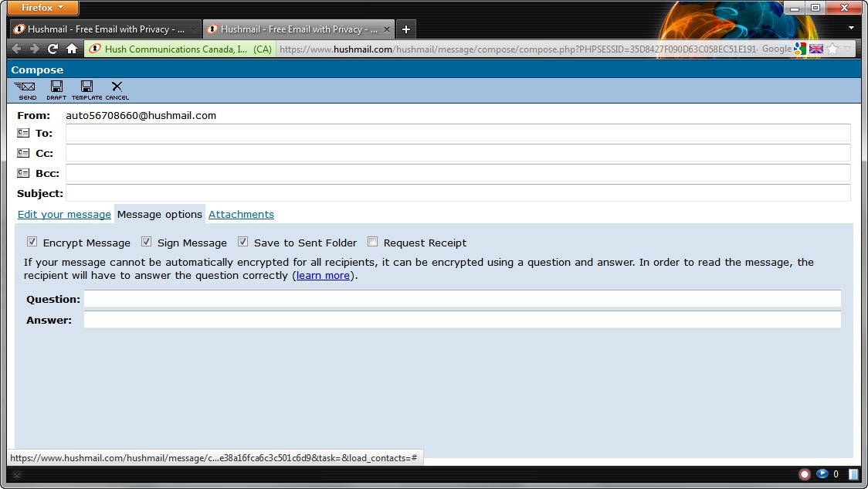Click the Send envelope icon
Image resolution: width=868 pixels, height=489 pixels.
click(x=27, y=88)
